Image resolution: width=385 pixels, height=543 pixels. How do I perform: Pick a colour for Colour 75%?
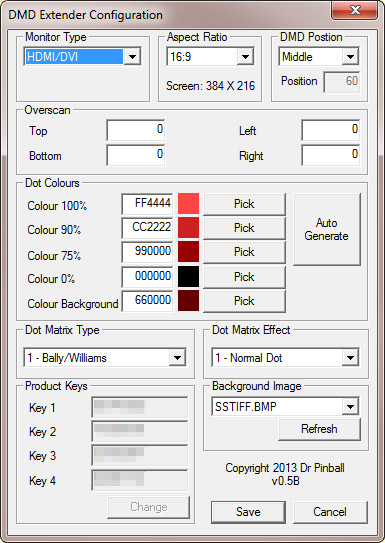(244, 252)
